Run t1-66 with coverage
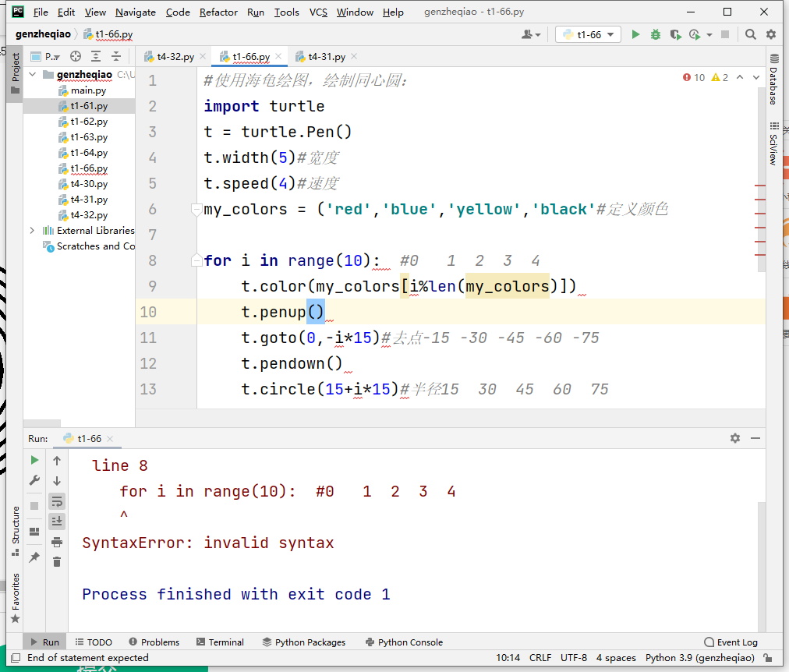 coord(675,34)
